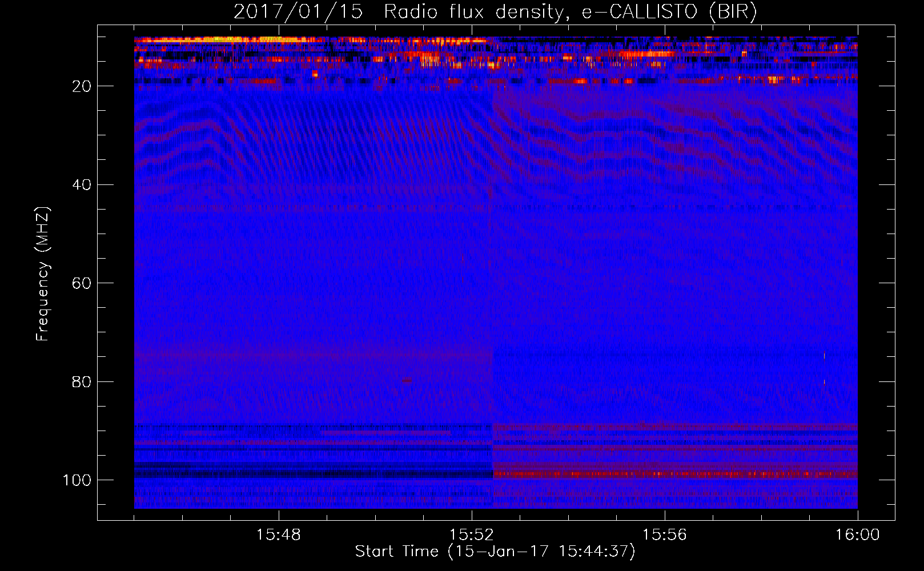Image resolution: width=924 pixels, height=571 pixels.
Task: Click the "20" frequency tick label
Action: 82,86
